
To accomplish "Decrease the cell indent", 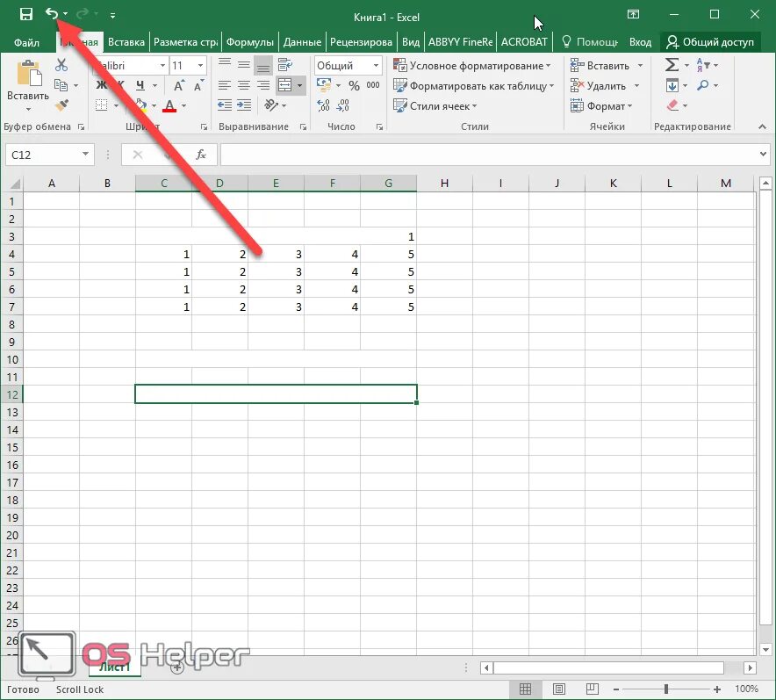I will click(x=225, y=105).
